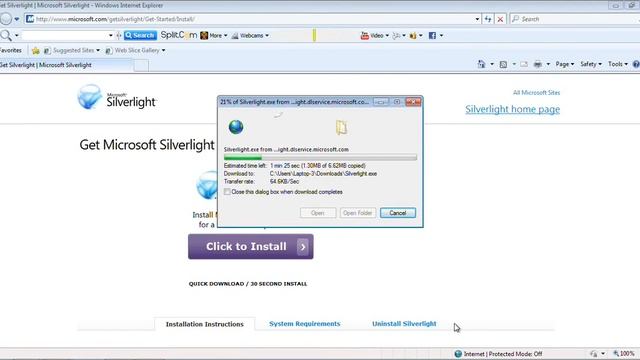Click the download progress bar

(320, 158)
